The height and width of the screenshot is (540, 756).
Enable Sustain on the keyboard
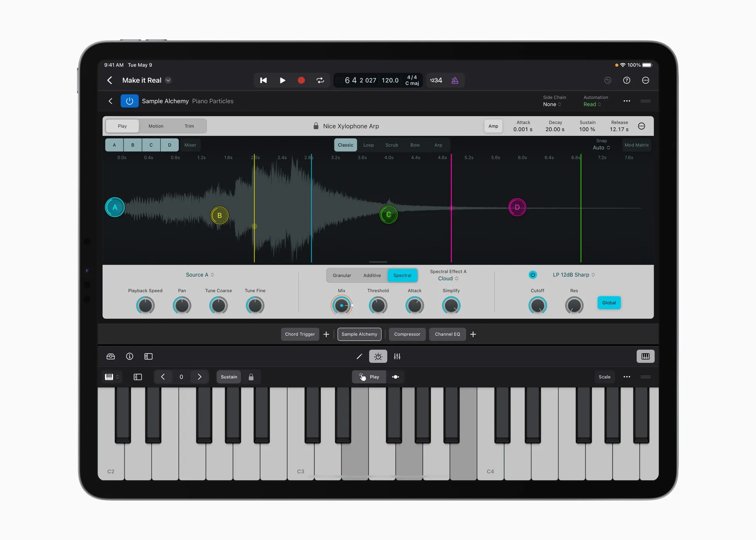(228, 376)
